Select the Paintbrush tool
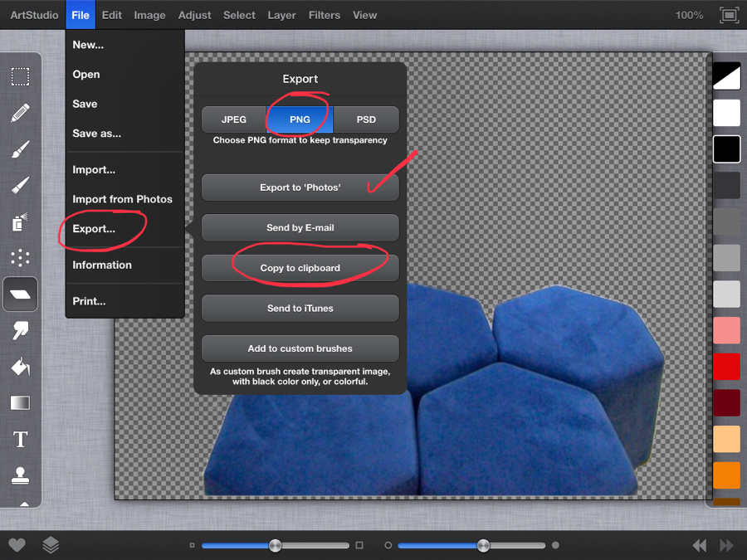The width and height of the screenshot is (747, 560). point(20,149)
